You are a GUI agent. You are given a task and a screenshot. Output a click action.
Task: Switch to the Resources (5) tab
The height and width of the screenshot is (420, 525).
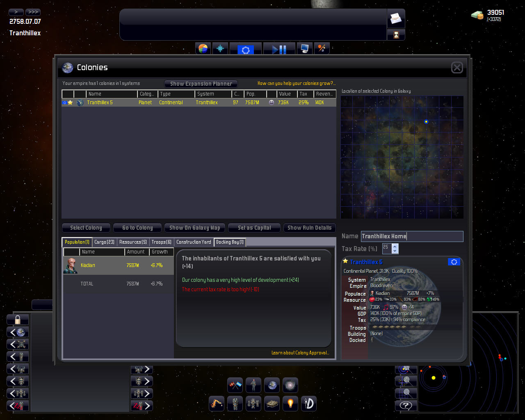[x=133, y=242]
